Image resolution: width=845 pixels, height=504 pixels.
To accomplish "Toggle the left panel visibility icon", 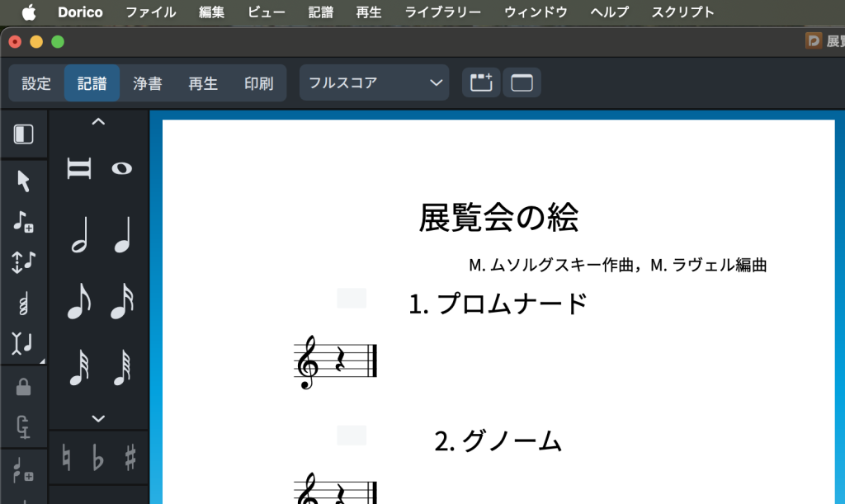I will tap(24, 134).
